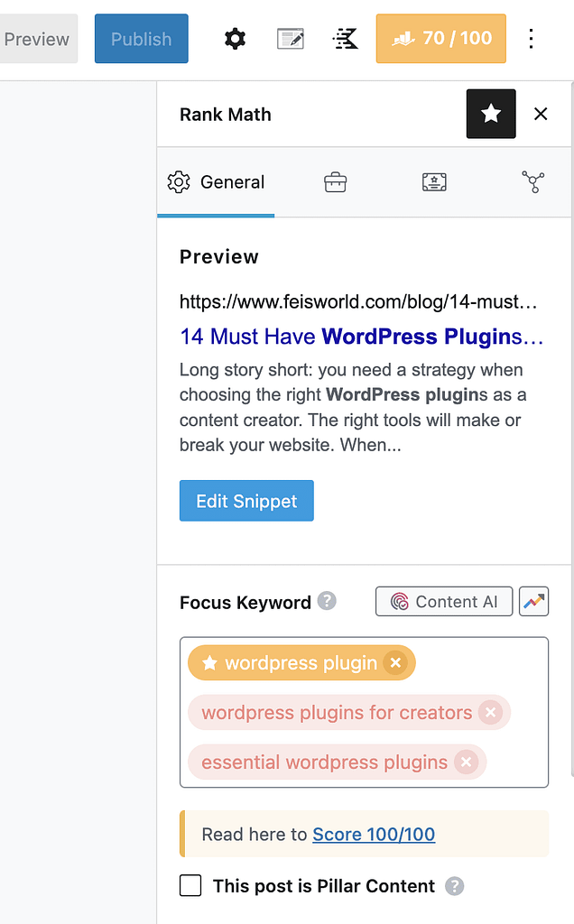Open the three-dot options menu

532,39
